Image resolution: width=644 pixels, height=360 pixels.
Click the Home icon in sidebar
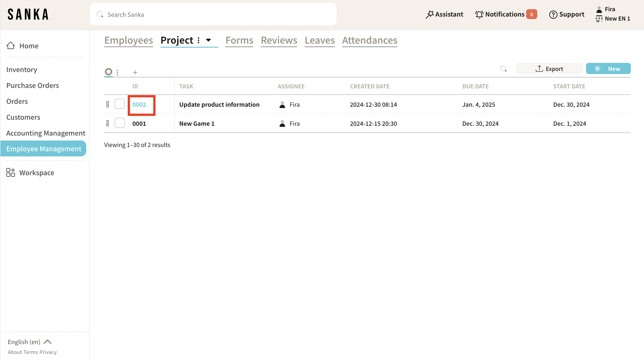pyautogui.click(x=11, y=46)
